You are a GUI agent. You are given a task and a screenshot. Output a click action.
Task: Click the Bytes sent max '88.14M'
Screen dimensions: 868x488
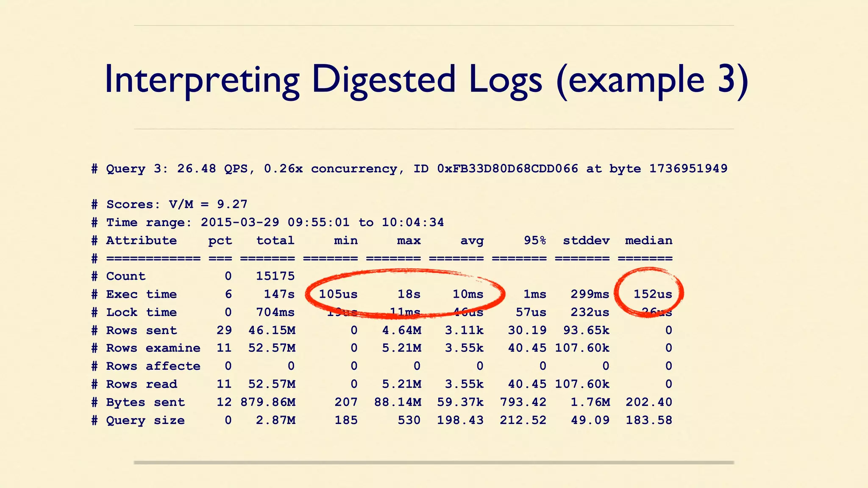pyautogui.click(x=398, y=402)
